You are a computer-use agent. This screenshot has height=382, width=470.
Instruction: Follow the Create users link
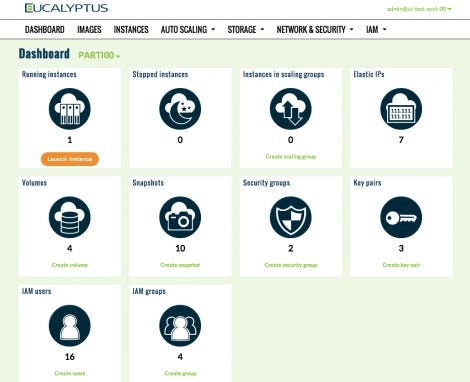click(x=70, y=373)
